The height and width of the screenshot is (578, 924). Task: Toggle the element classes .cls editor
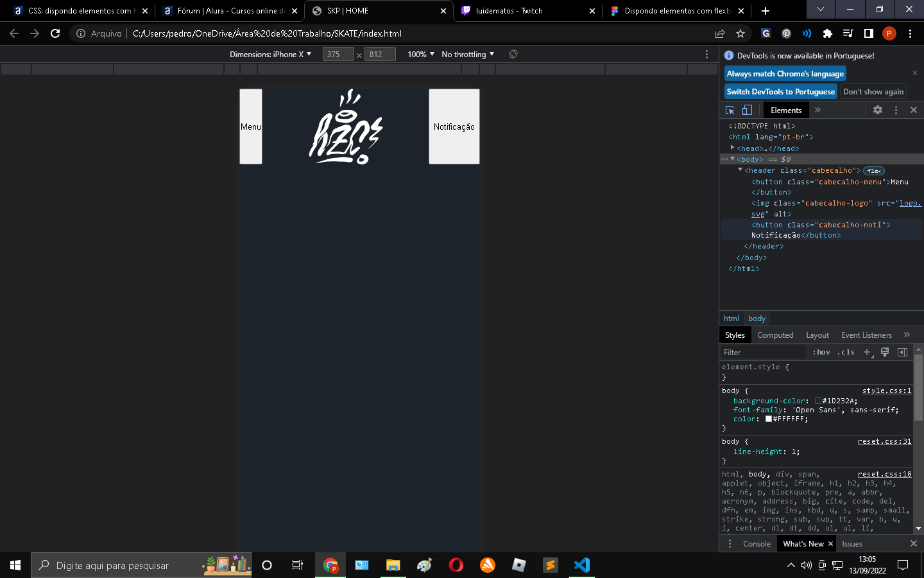click(x=846, y=352)
